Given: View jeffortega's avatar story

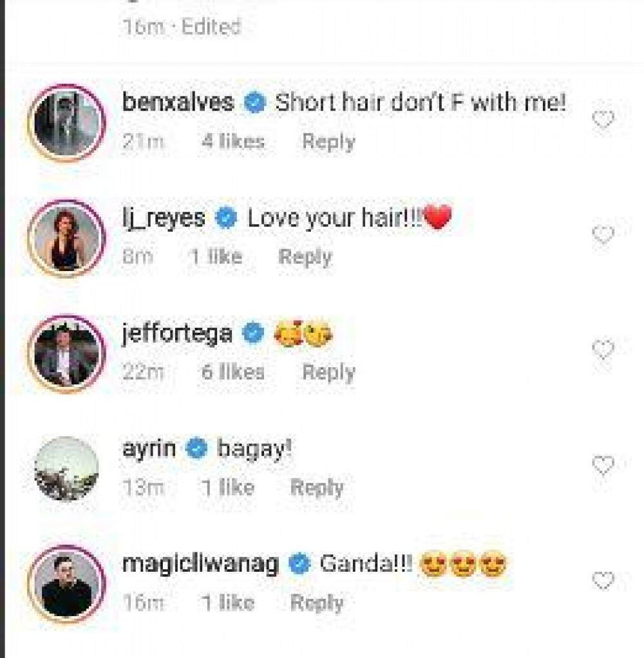Looking at the screenshot, I should (66, 353).
